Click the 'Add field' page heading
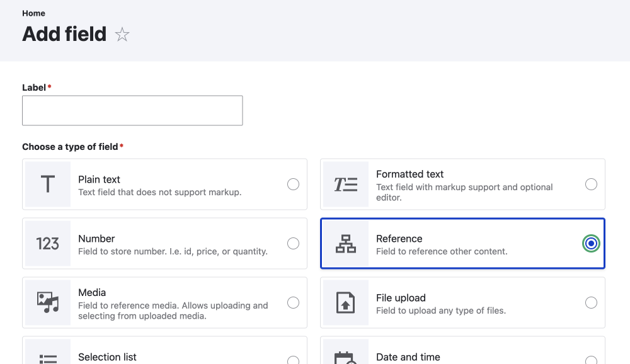The width and height of the screenshot is (630, 364). coord(64,34)
